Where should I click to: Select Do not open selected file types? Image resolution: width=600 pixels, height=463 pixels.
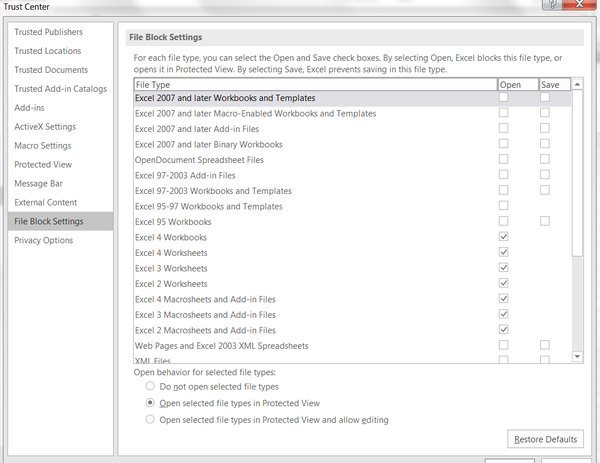[150, 386]
